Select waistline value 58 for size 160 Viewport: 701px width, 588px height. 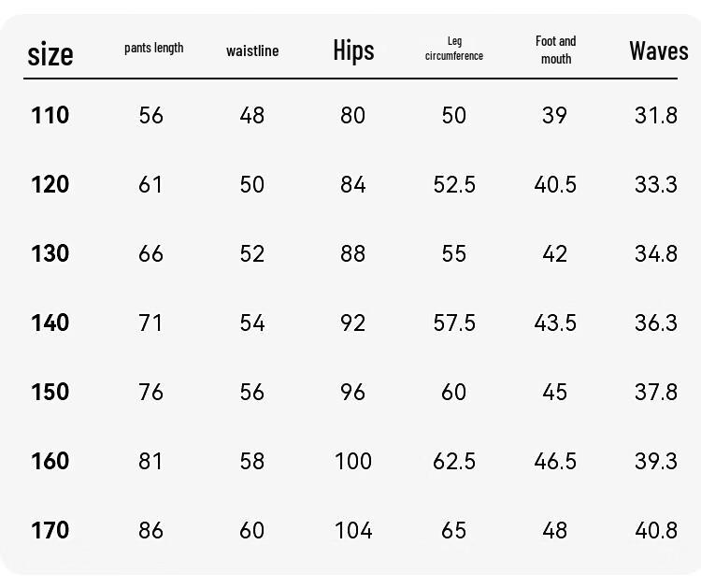click(x=252, y=461)
